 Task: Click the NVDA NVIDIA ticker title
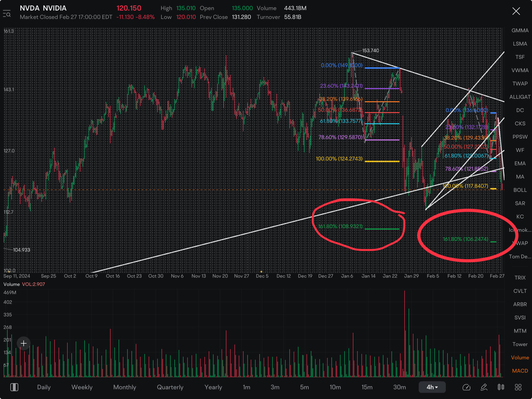click(x=43, y=8)
